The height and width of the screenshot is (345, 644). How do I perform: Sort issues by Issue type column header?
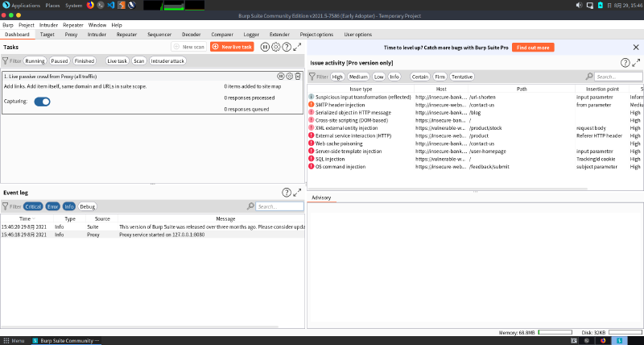coord(361,89)
